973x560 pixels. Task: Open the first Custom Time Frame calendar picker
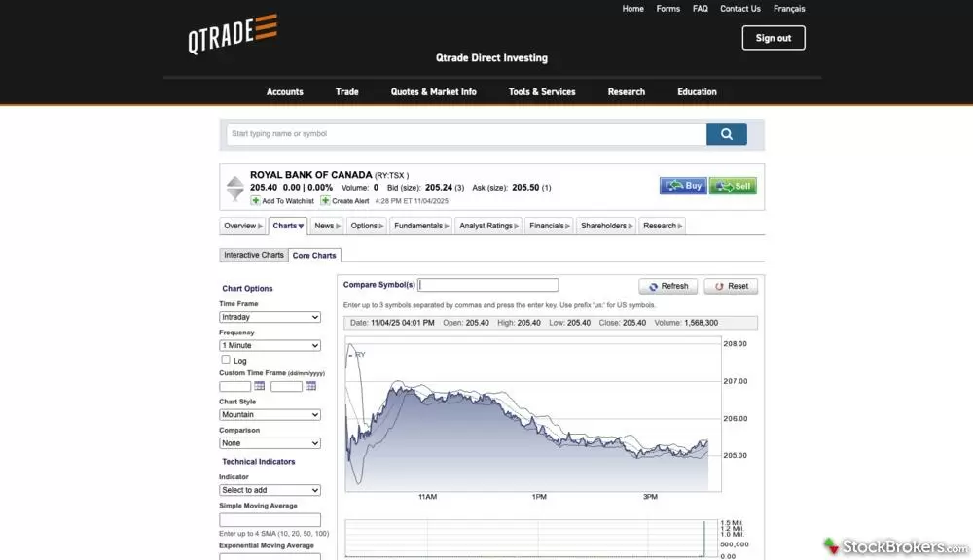point(259,386)
